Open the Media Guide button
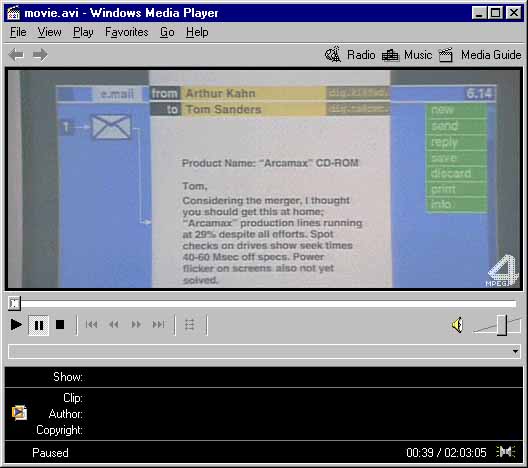 point(480,55)
